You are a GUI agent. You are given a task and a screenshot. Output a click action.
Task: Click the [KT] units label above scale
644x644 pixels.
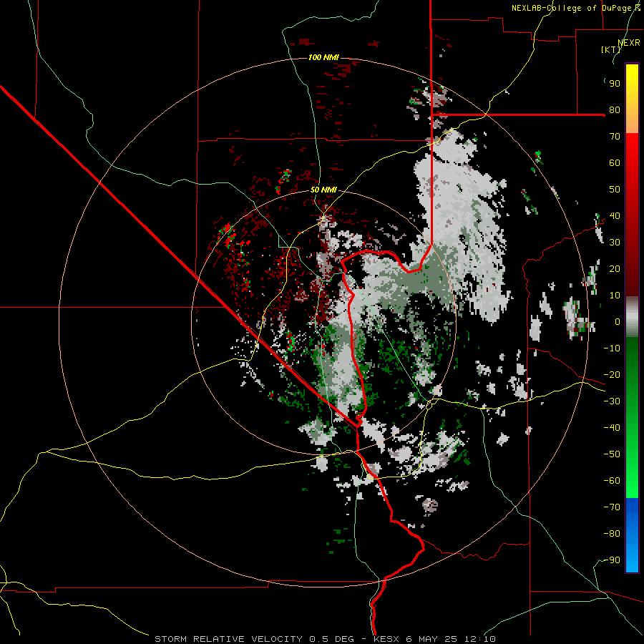coord(611,49)
